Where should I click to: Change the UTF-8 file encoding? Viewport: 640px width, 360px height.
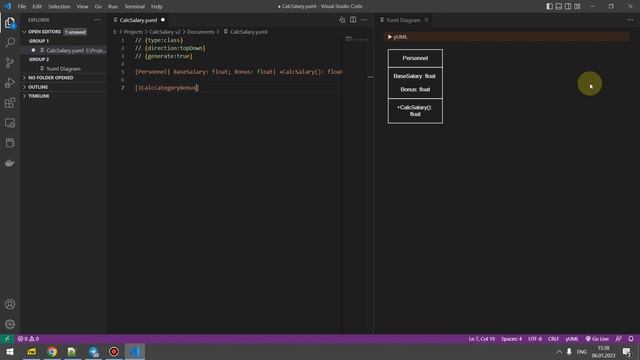535,339
